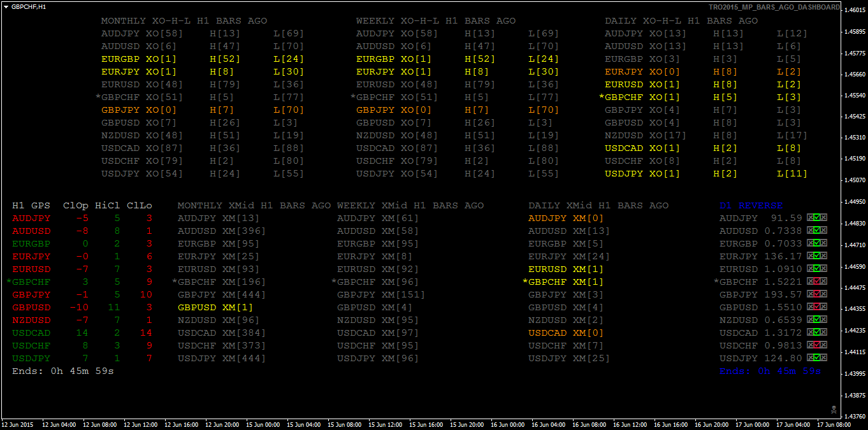Toggle the check mark beside EURGBP 0.7033
The image size is (868, 430).
tap(817, 243)
